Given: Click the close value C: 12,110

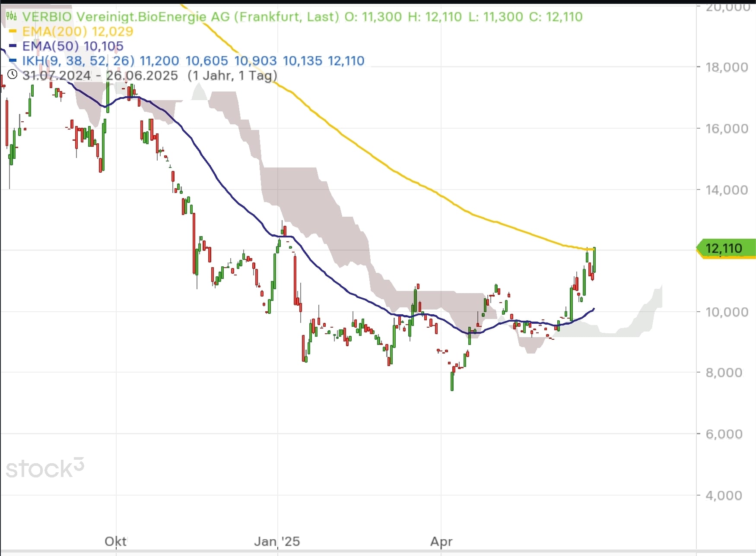Looking at the screenshot, I should 556,17.
